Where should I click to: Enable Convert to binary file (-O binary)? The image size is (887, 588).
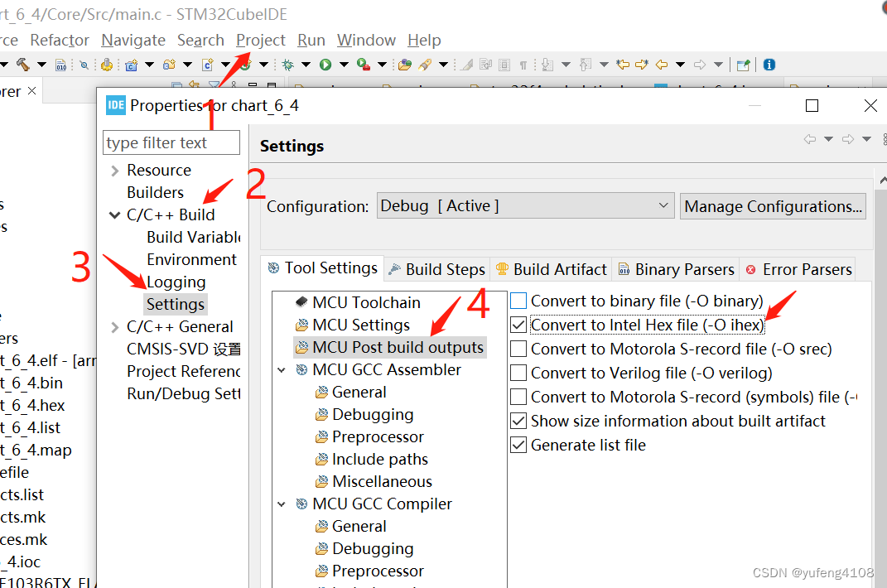[518, 301]
